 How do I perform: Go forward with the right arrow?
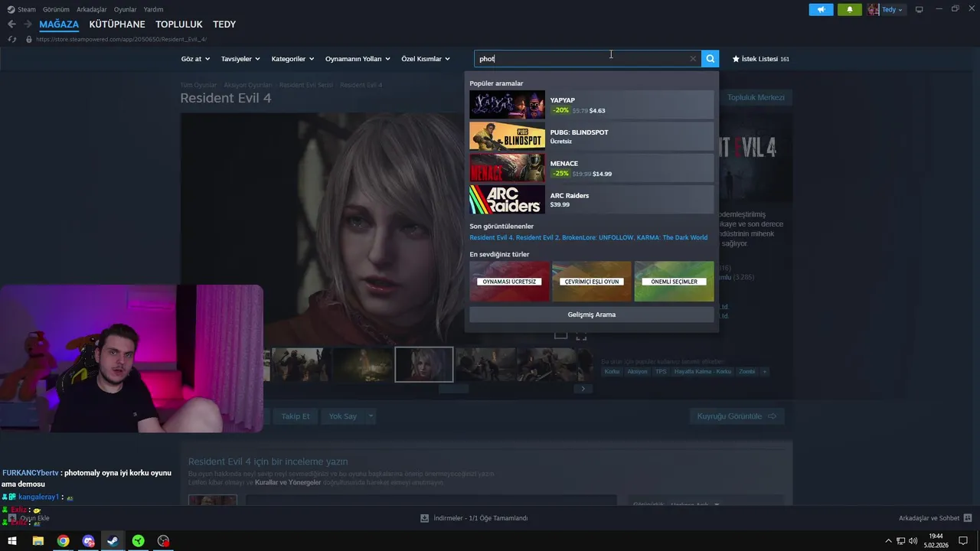28,24
